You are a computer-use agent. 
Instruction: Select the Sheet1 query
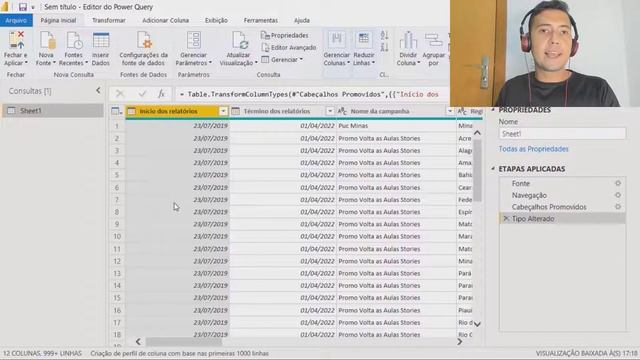tap(53, 111)
